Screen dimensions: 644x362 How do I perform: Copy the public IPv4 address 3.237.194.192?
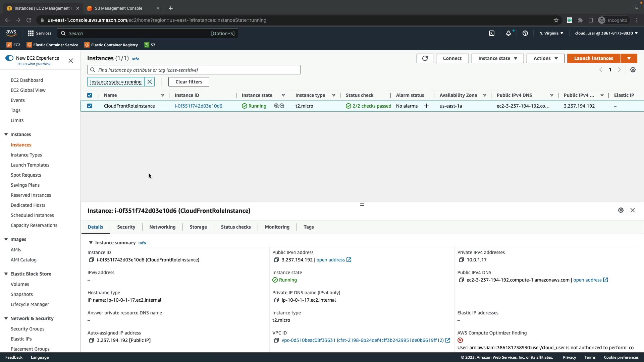pyautogui.click(x=276, y=260)
